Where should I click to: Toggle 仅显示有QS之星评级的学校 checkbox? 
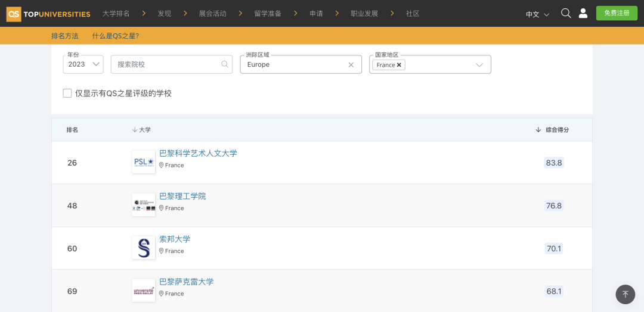pos(67,93)
